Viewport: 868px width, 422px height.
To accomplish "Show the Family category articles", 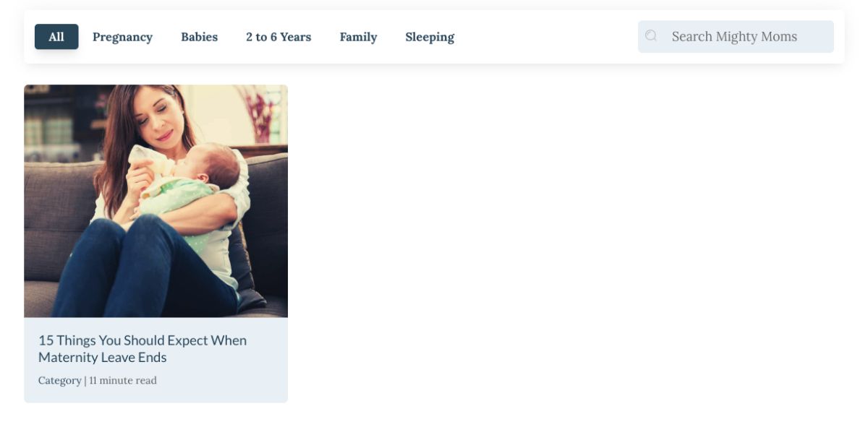I will click(x=358, y=37).
